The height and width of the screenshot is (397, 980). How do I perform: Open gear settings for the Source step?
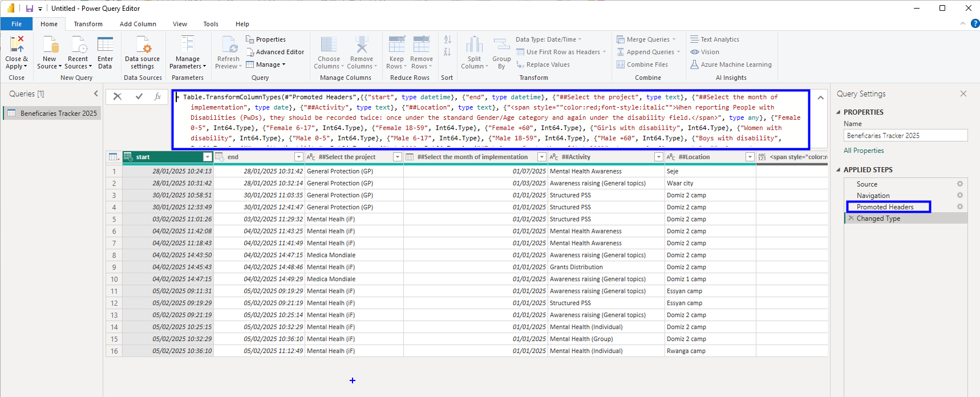(x=960, y=184)
